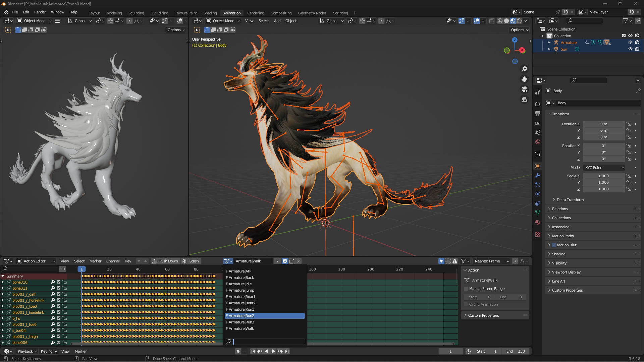Click the Stash button
The height and width of the screenshot is (362, 644).
[x=191, y=261]
